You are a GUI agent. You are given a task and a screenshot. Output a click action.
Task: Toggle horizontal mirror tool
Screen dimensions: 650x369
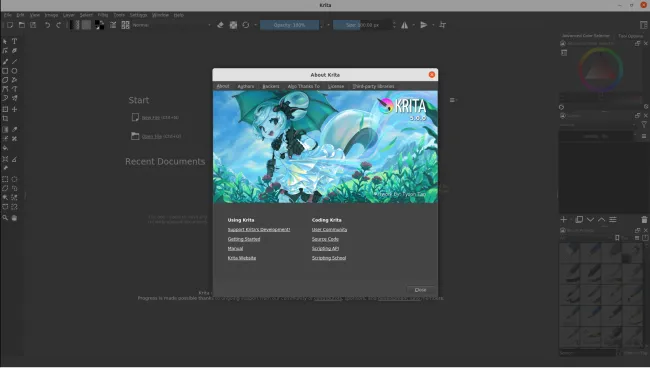pos(404,25)
